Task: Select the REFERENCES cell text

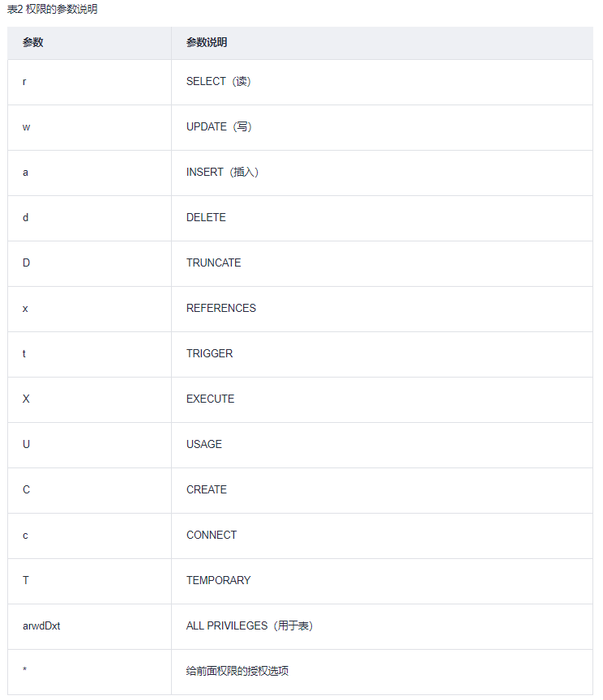Action: coord(220,309)
